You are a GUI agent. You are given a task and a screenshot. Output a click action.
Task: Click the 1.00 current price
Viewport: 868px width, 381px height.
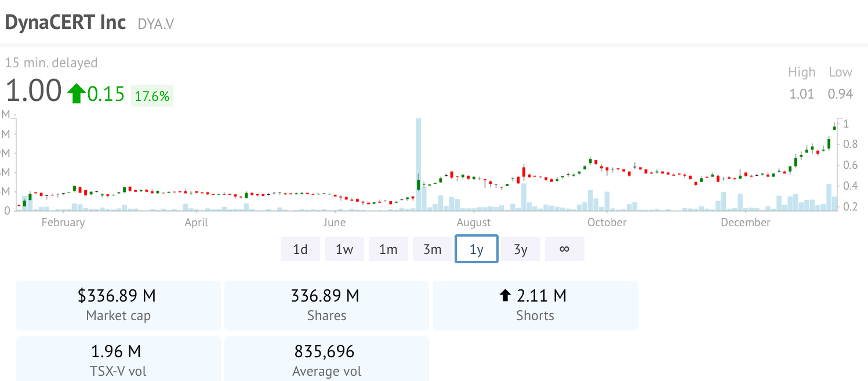[x=33, y=91]
